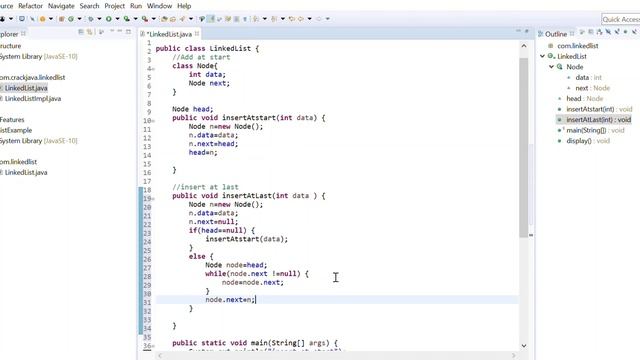Toggle Hide Local Types in Outline toolbar
Viewport: 640px width, 360px height.
click(x=634, y=32)
